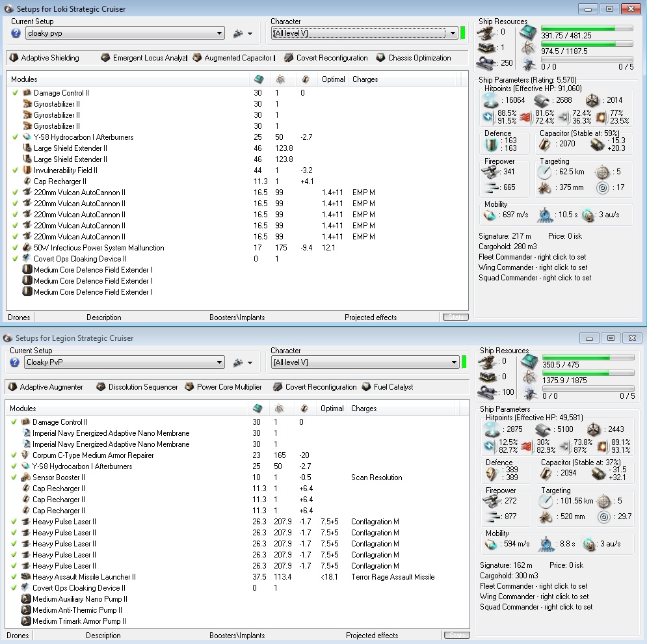Click the Optimal column header in the Legion list

pos(332,408)
